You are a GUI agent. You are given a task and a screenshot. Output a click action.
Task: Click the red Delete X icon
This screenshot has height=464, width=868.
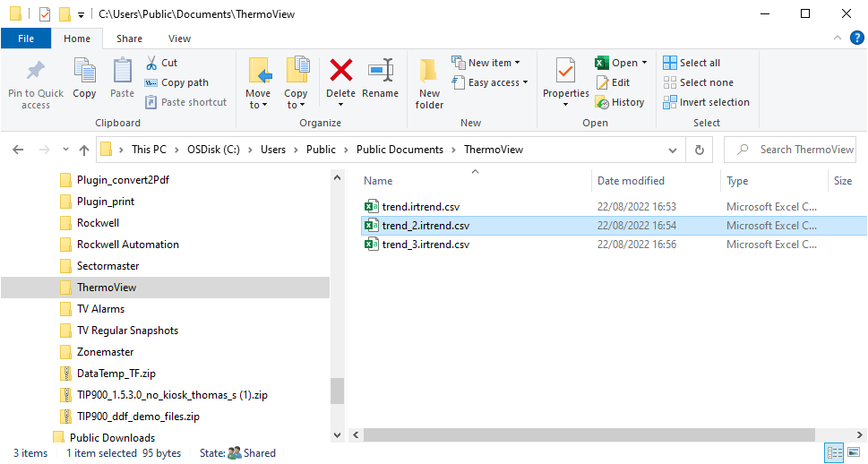click(x=341, y=71)
